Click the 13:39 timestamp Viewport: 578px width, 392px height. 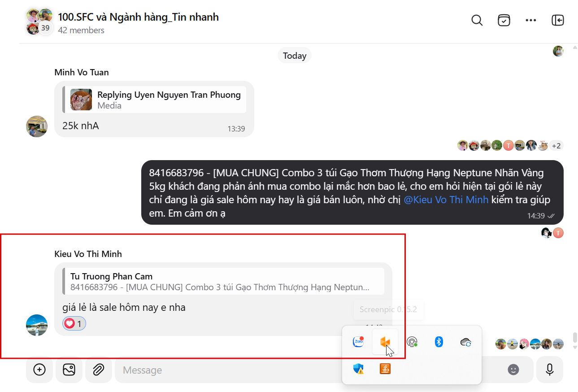[x=236, y=129]
